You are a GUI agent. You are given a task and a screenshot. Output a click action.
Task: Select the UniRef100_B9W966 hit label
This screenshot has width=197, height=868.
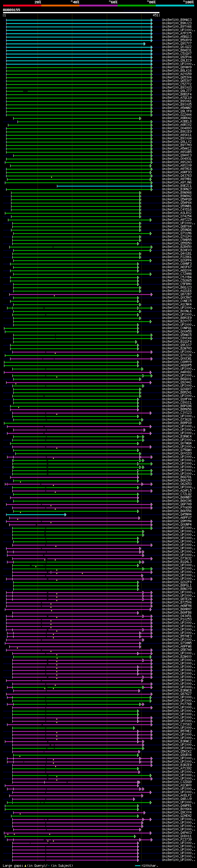tap(177, 193)
